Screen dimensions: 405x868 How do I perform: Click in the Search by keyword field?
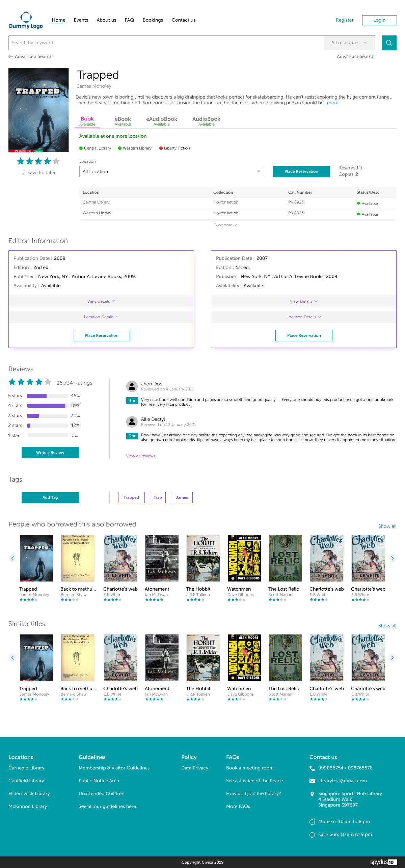click(165, 43)
